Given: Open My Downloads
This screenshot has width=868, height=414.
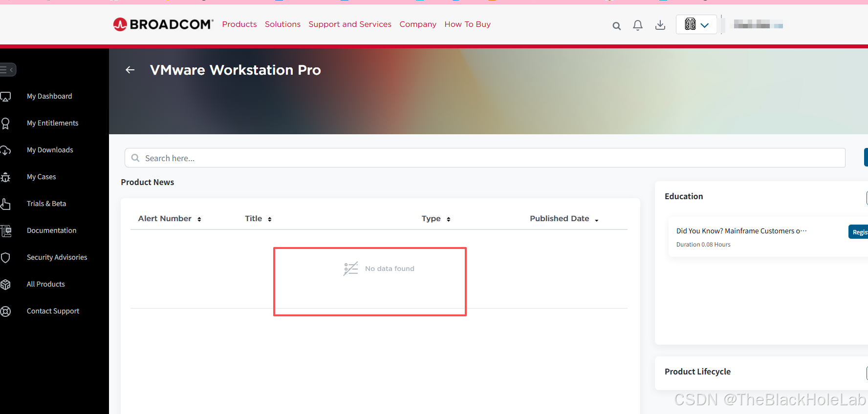Looking at the screenshot, I should 50,150.
